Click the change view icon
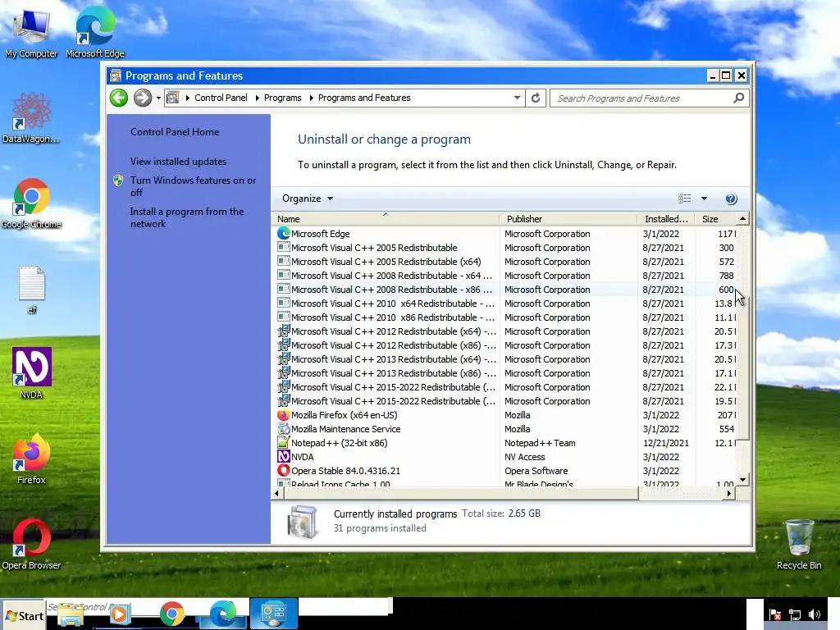This screenshot has height=630, width=840. [x=685, y=199]
